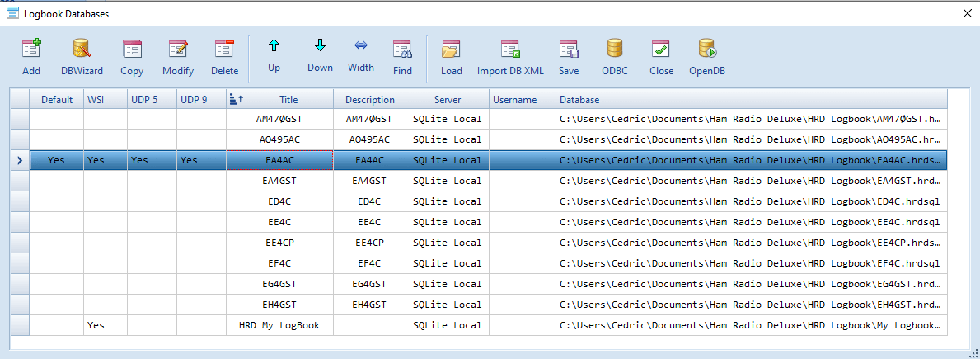Click the Add database toolbar icon

(x=31, y=50)
